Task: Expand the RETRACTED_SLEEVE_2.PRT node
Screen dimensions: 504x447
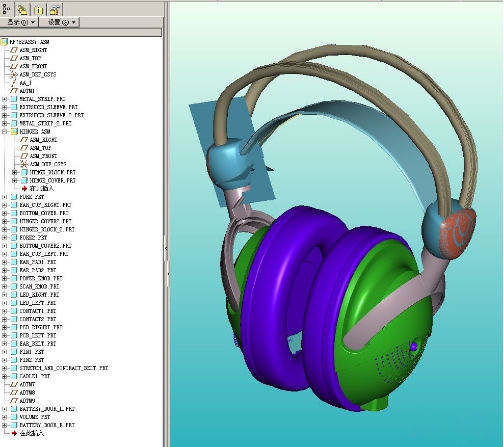Action: click(x=4, y=115)
